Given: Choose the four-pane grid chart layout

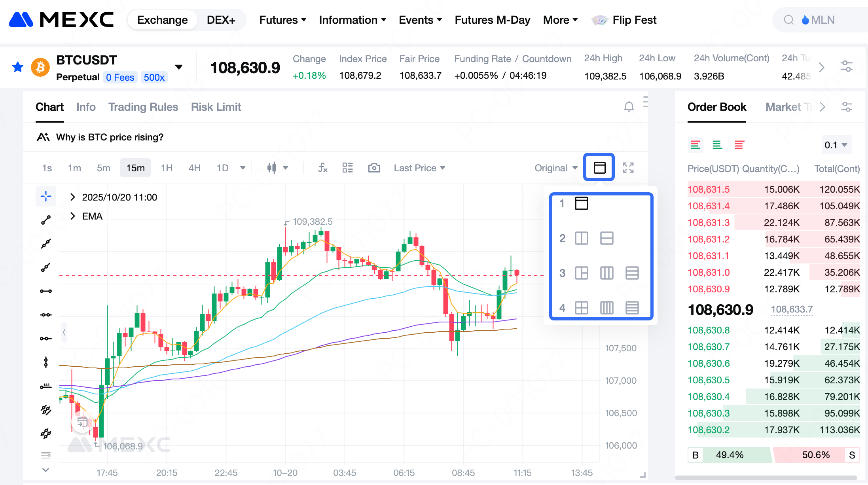Looking at the screenshot, I should (581, 308).
